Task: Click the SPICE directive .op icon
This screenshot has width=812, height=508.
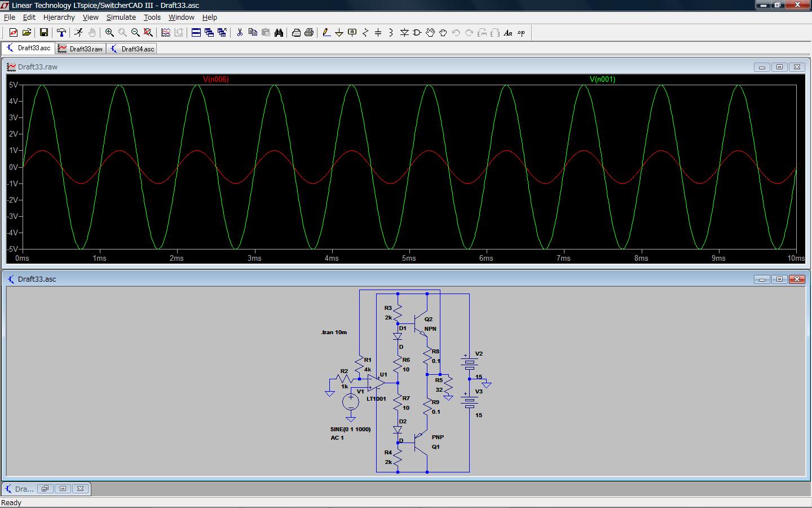Action: tap(520, 33)
